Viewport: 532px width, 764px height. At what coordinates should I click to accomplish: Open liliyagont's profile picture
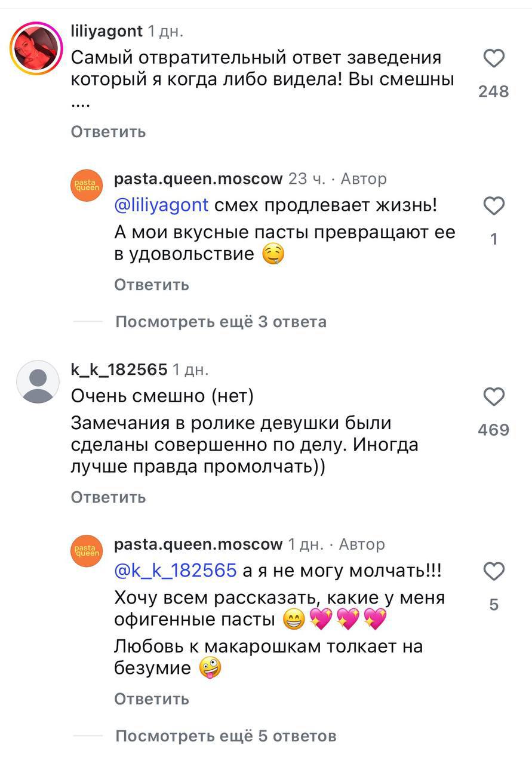click(x=37, y=47)
